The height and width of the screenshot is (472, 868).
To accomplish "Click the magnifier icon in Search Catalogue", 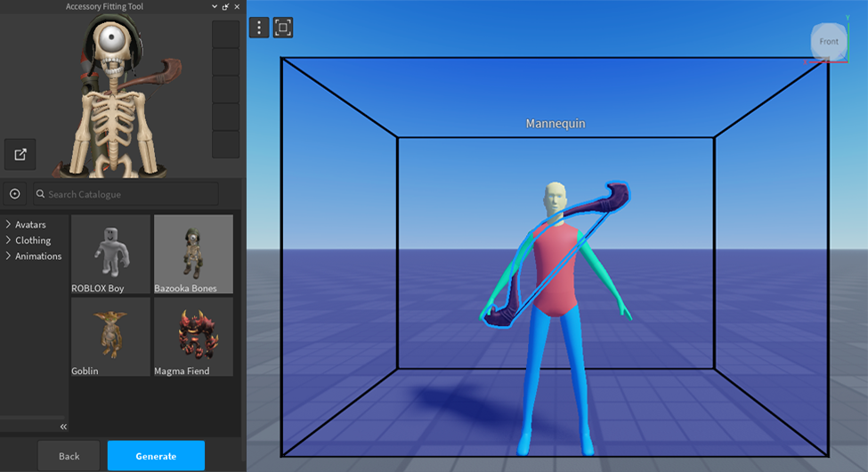I will [40, 194].
